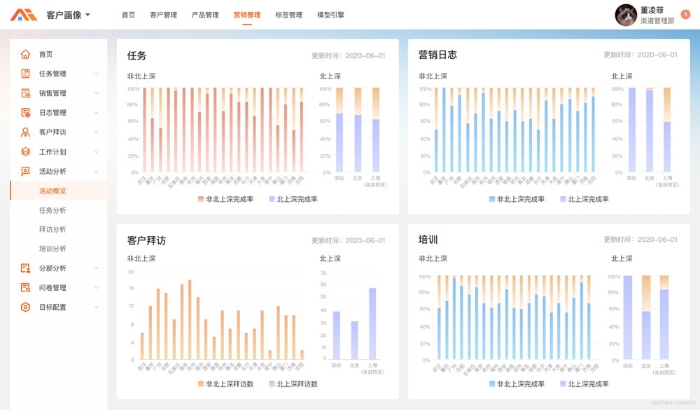
Task: Click the orange app logo
Action: pos(24,15)
